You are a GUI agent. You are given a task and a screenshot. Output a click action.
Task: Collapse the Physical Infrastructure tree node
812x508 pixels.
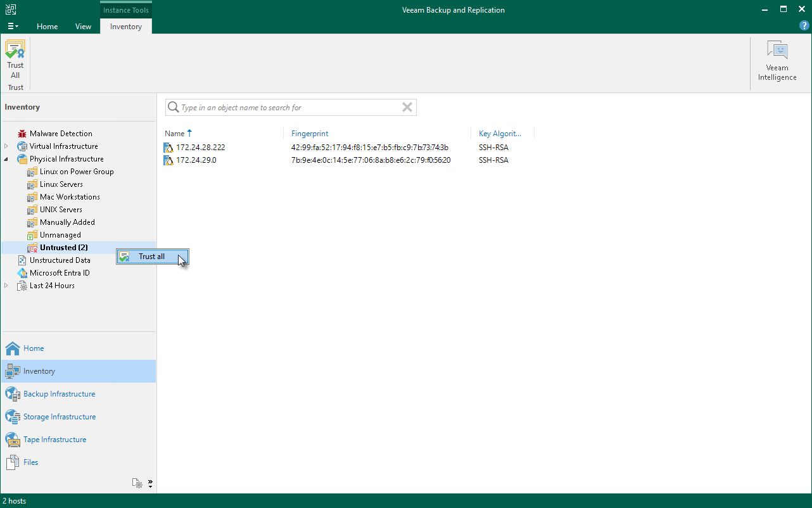(7, 159)
